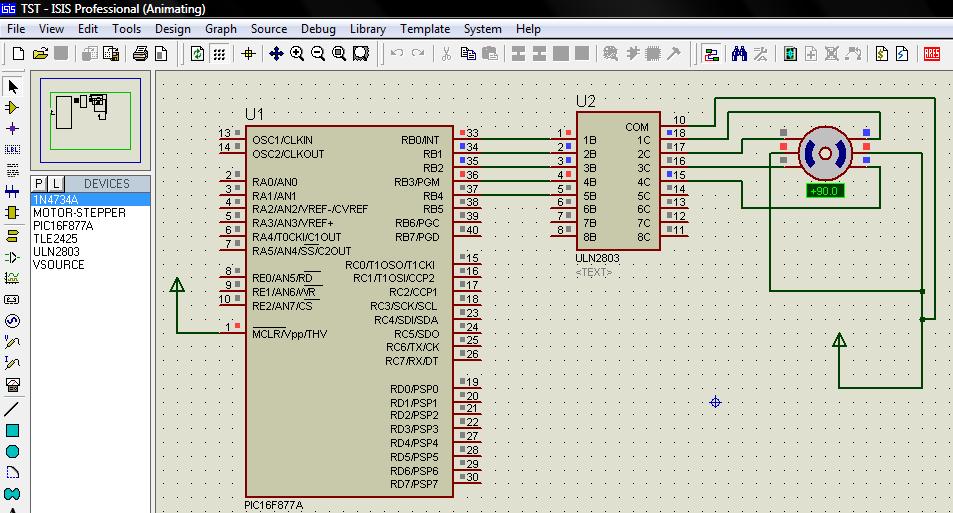The width and height of the screenshot is (953, 513).
Task: Open the Debug menu
Action: pos(318,29)
